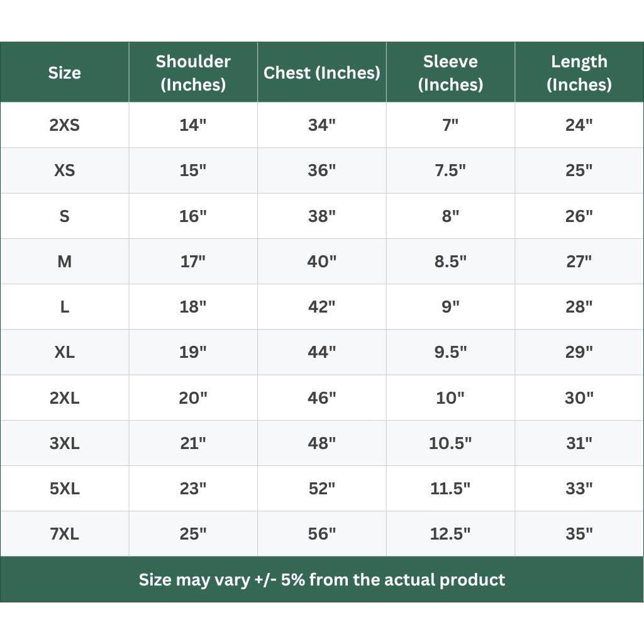Select the 2XL size row label

65,398
